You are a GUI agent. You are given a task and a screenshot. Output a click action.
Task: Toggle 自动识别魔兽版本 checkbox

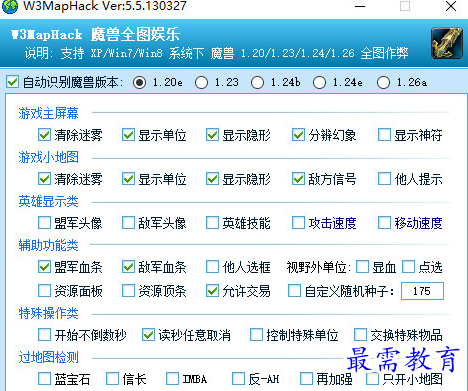point(12,82)
